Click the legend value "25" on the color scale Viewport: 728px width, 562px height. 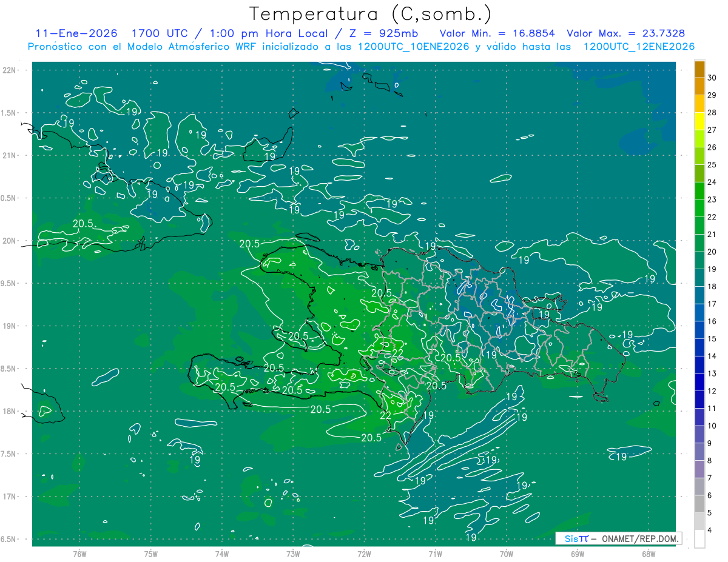(x=712, y=165)
